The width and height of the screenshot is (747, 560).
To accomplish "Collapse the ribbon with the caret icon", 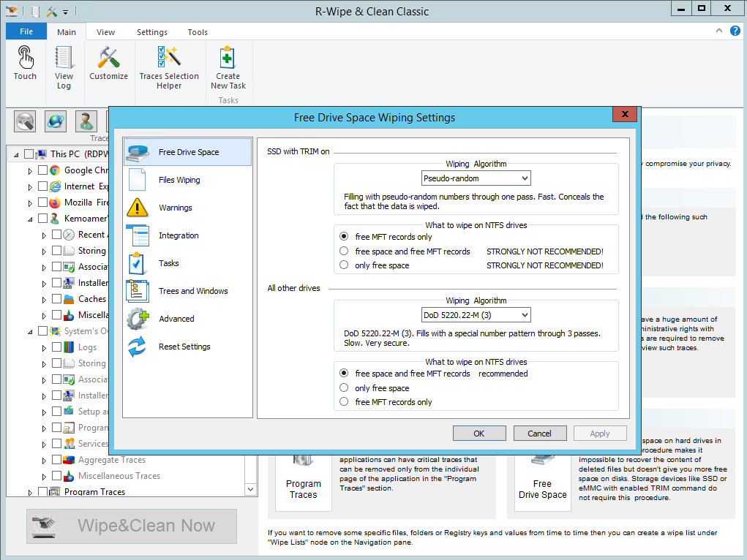I will coord(719,31).
